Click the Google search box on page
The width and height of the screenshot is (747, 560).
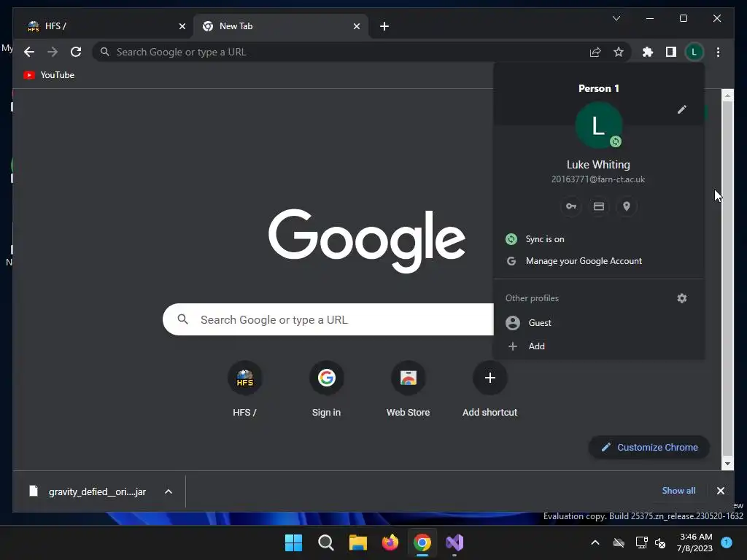click(x=328, y=319)
